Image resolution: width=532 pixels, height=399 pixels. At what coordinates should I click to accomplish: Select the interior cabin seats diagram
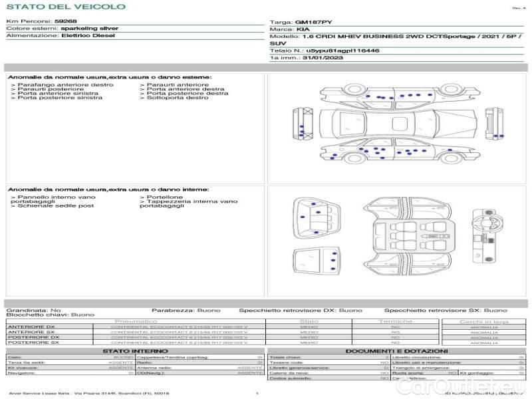(x=410, y=236)
